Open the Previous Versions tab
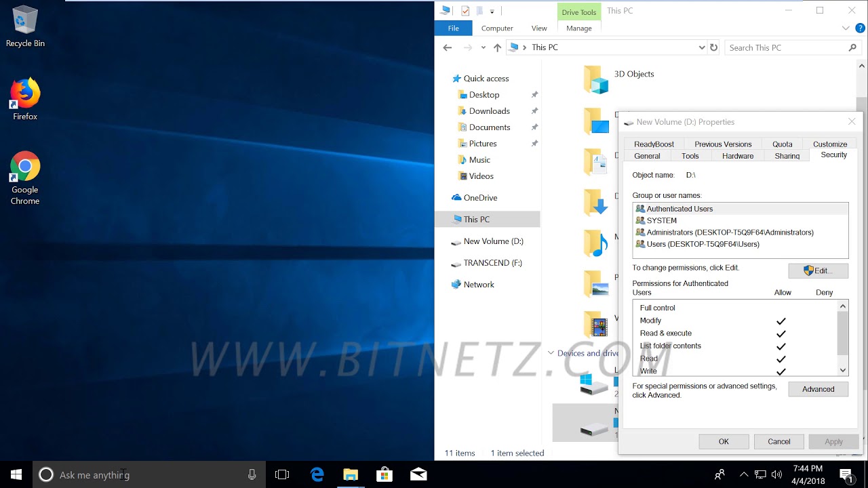868x488 pixels. pyautogui.click(x=723, y=144)
